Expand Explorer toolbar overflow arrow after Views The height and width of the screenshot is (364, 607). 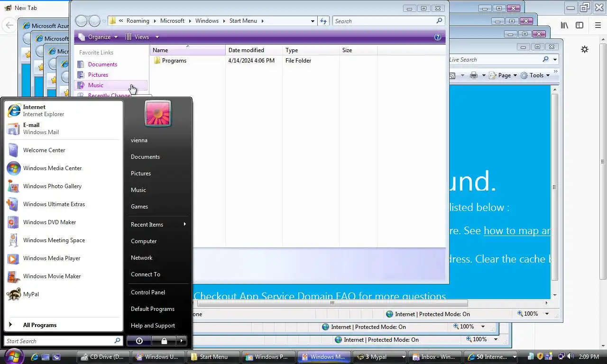tap(157, 37)
